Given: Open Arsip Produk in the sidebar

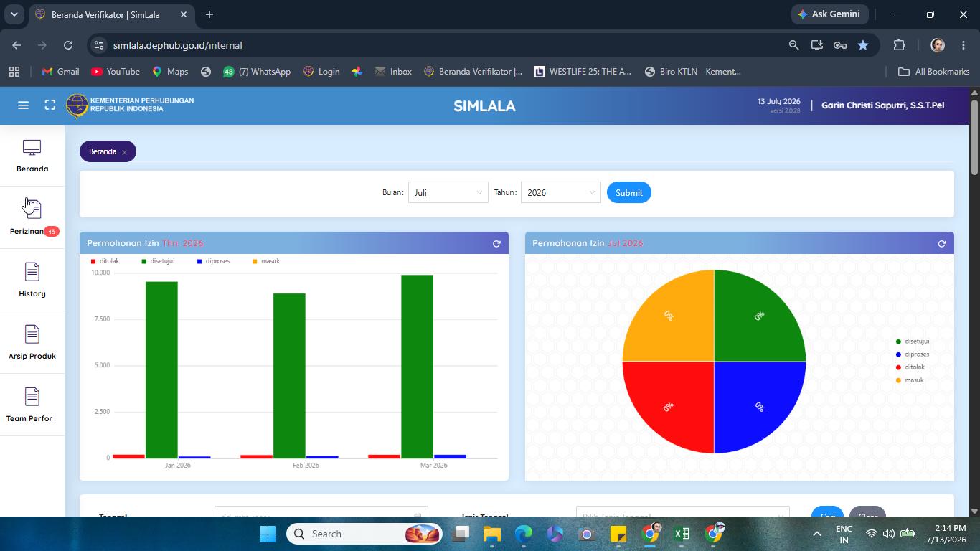Looking at the screenshot, I should point(32,342).
